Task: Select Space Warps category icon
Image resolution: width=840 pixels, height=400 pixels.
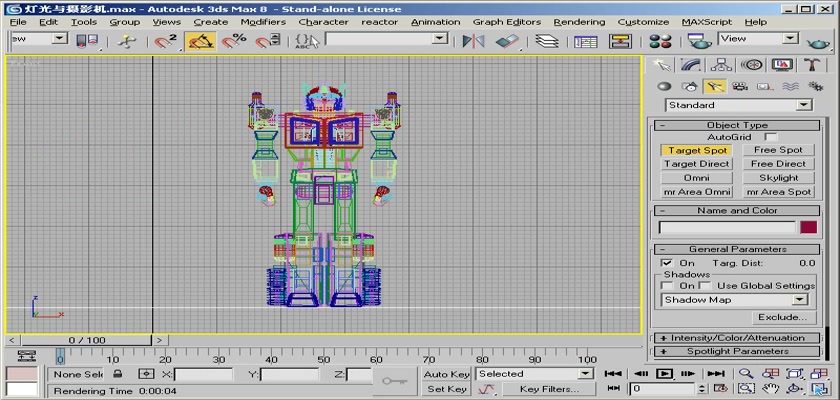Action: [790, 86]
